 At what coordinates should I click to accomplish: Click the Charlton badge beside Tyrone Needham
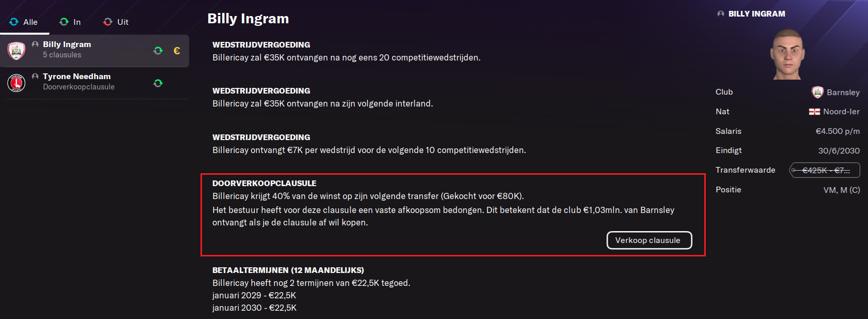tap(17, 83)
